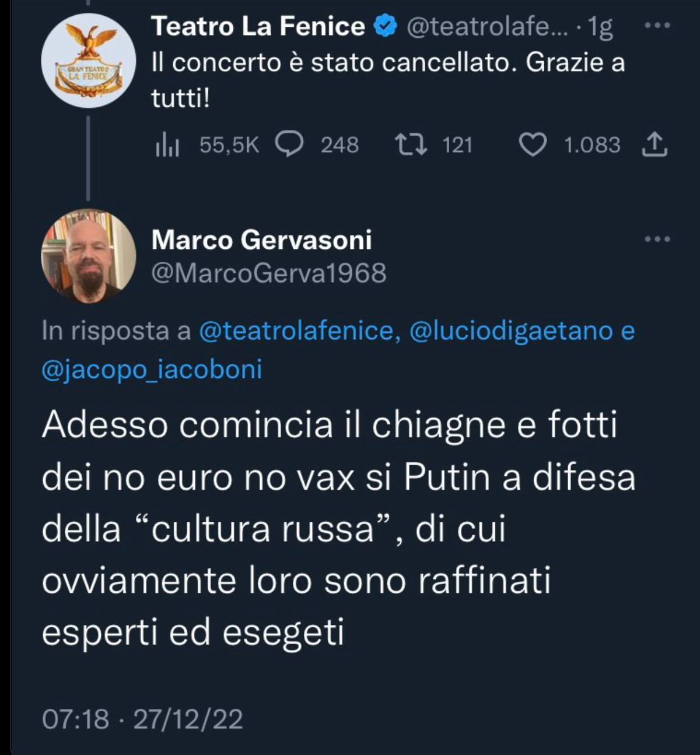The height and width of the screenshot is (755, 700).
Task: Share the Teatro La Fenice tweet
Action: coord(654,145)
